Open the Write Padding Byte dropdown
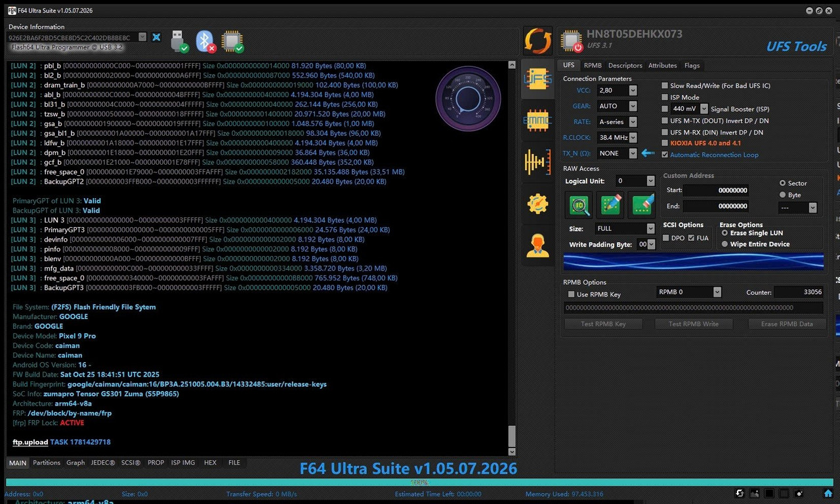The image size is (840, 504). [651, 244]
